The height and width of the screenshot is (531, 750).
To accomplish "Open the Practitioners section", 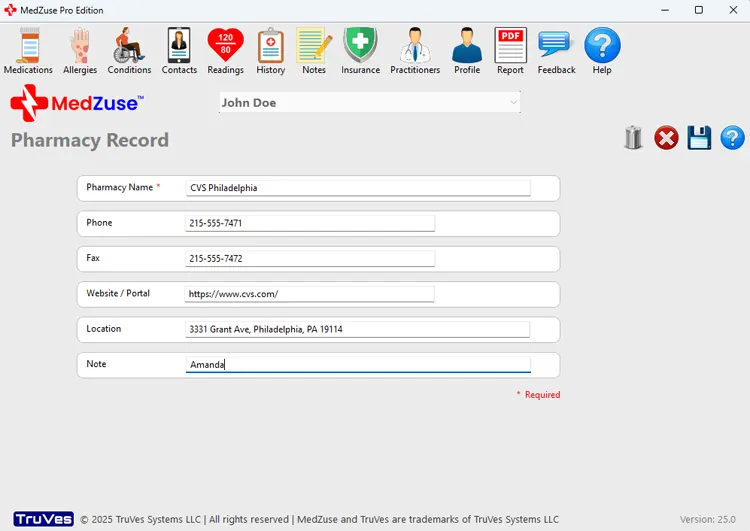I will [x=415, y=50].
